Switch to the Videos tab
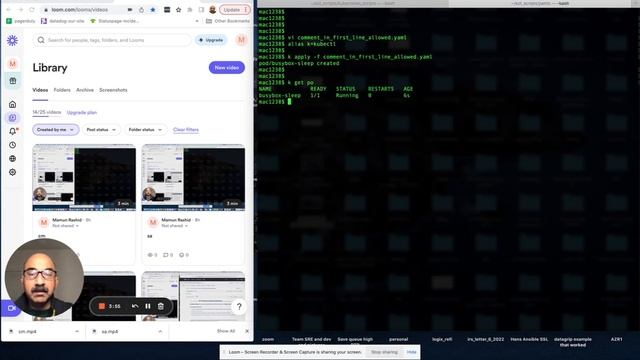 40,90
